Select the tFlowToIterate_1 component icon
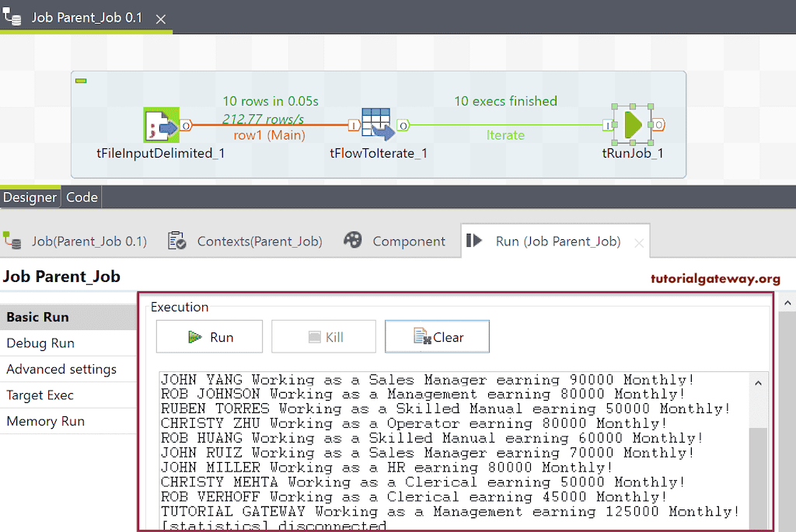796x532 pixels. coord(377,124)
